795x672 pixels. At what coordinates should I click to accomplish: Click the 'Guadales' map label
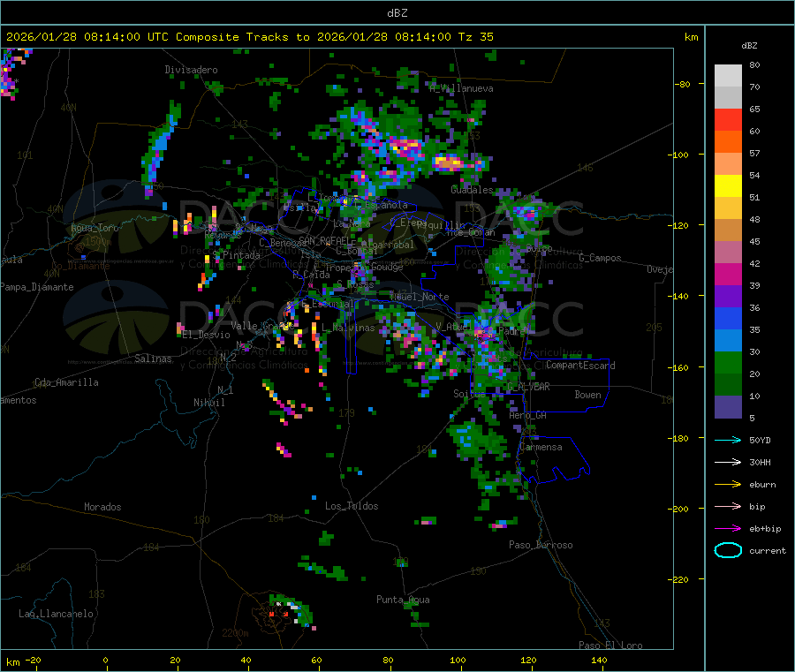click(472, 190)
